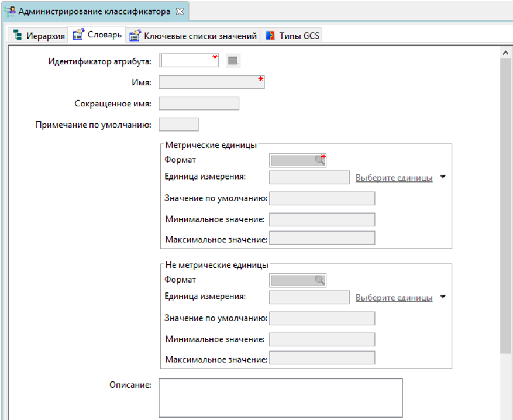Click the magnifier icon in the non-metric Формат field
This screenshot has width=513, height=420.
tap(319, 280)
